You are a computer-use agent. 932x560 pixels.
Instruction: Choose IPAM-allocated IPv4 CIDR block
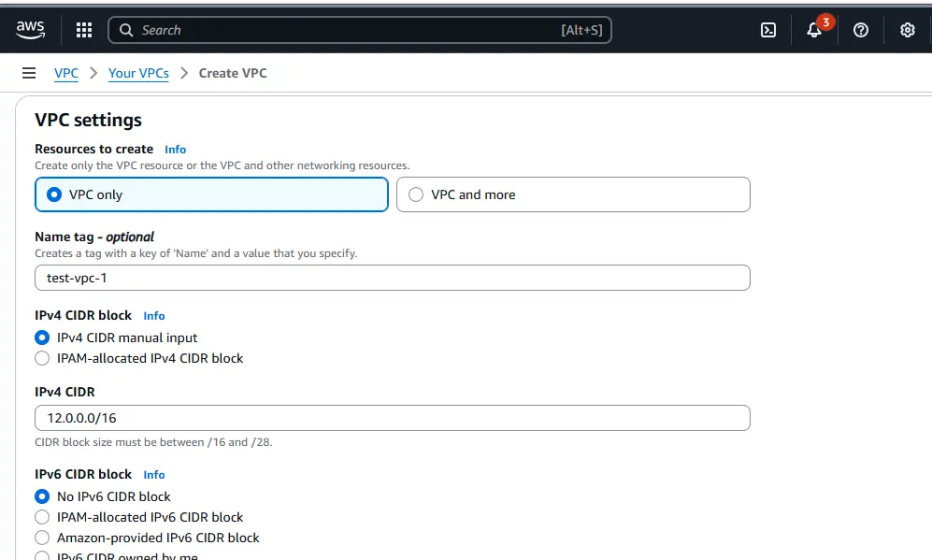139,358
